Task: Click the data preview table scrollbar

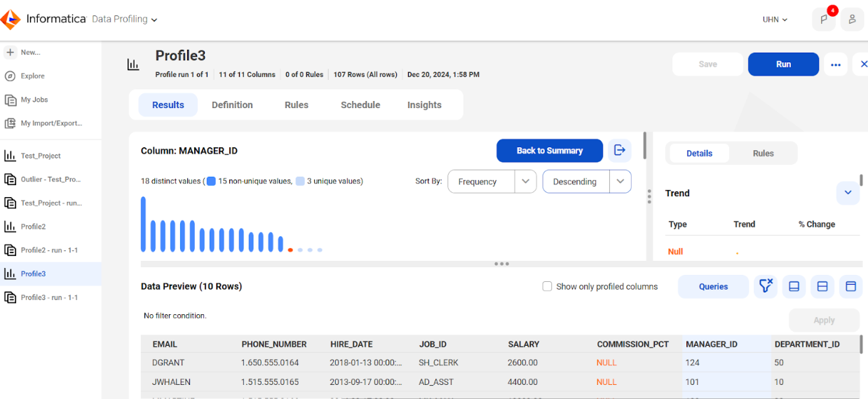Action: click(x=862, y=343)
